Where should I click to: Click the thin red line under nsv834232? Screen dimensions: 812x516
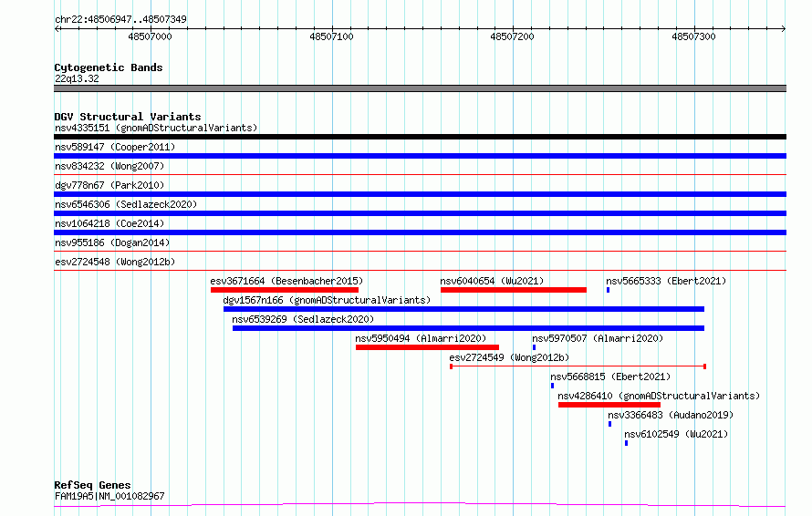(x=420, y=175)
